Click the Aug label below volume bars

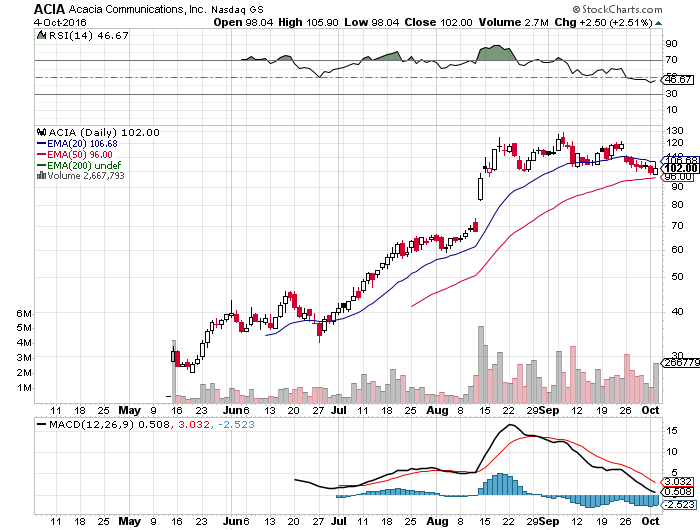437,410
